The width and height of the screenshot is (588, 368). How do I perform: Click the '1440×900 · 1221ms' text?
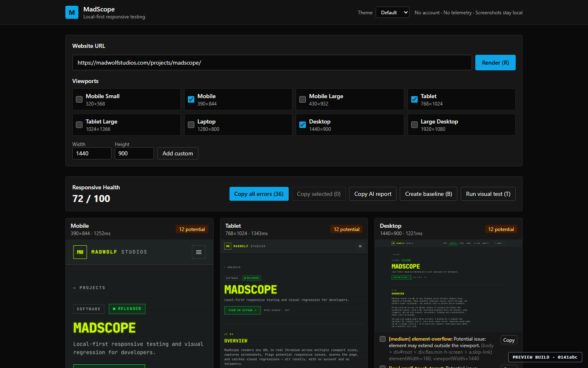(401, 233)
